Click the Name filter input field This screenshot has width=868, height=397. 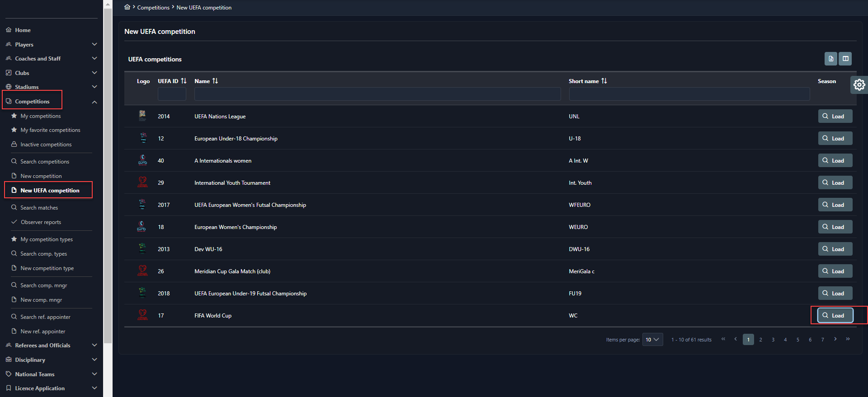[377, 94]
